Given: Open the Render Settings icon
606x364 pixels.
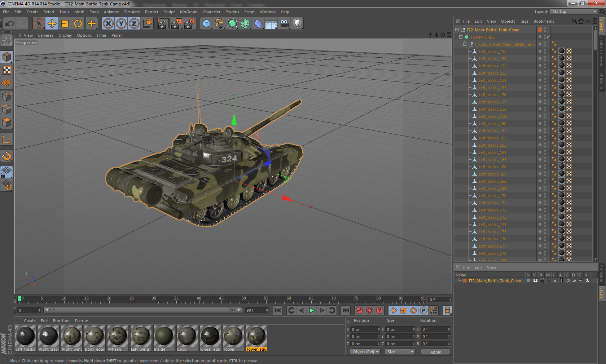Looking at the screenshot, I should point(190,24).
